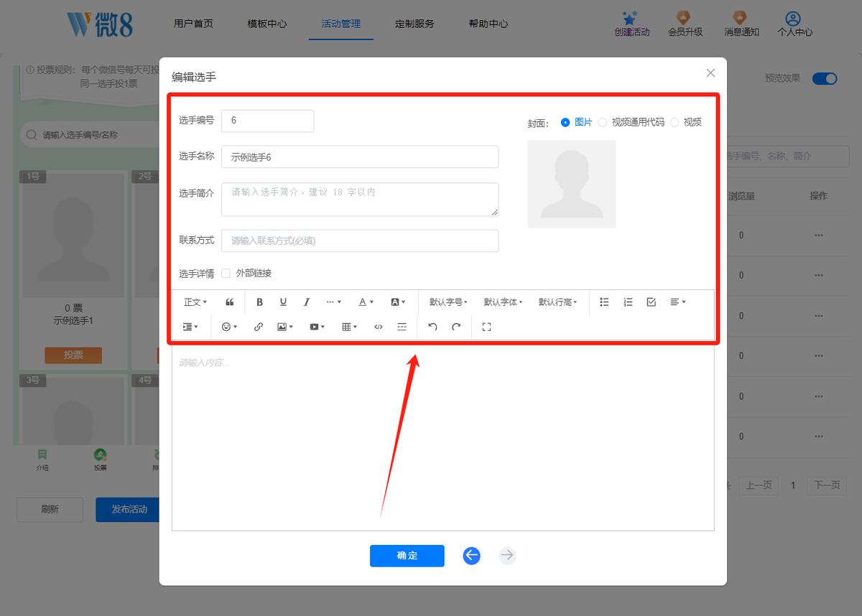
Task: Open the insert video dropdown
Action: pyautogui.click(x=318, y=327)
